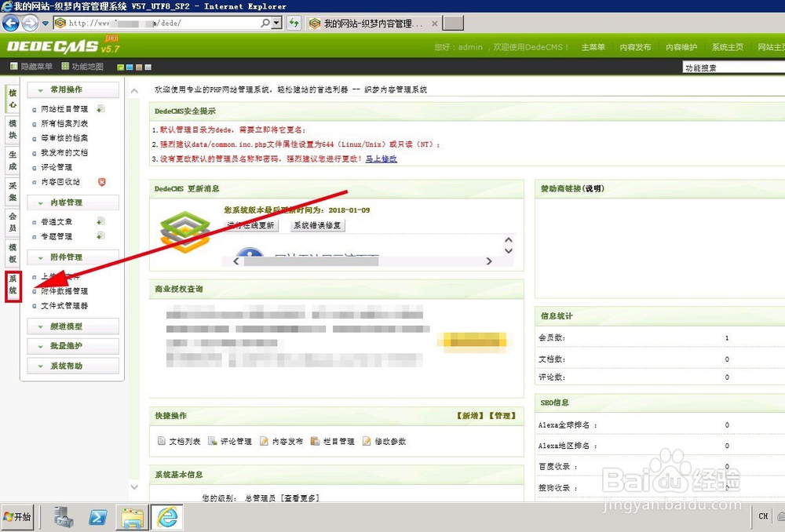The image size is (785, 532).
Task: Click add icon beside 专题管理
Action: pyautogui.click(x=100, y=235)
